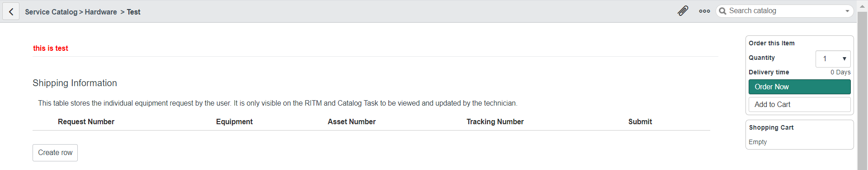
Task: Click the Equipment column header
Action: [234, 121]
